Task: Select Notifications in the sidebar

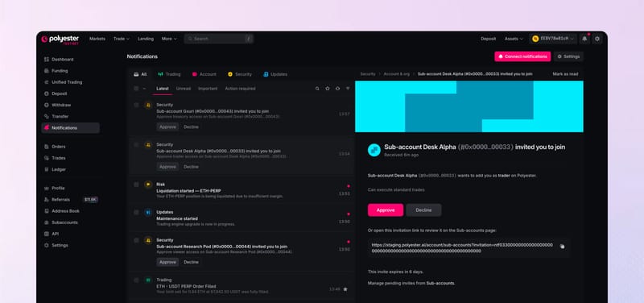Action: click(x=70, y=128)
